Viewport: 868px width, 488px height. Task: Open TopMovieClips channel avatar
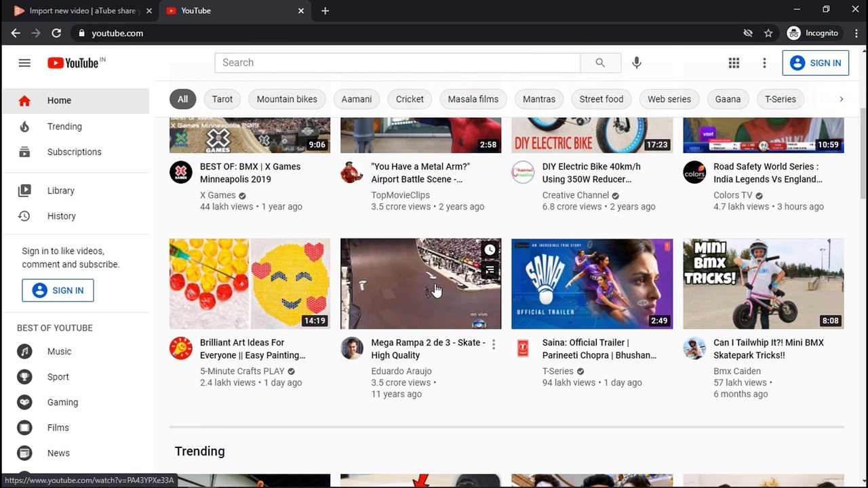click(x=352, y=173)
